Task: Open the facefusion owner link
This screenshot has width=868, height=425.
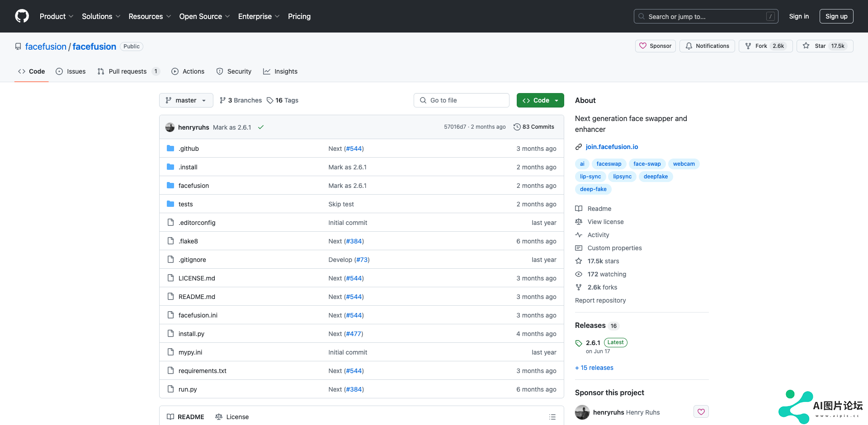Action: [46, 47]
